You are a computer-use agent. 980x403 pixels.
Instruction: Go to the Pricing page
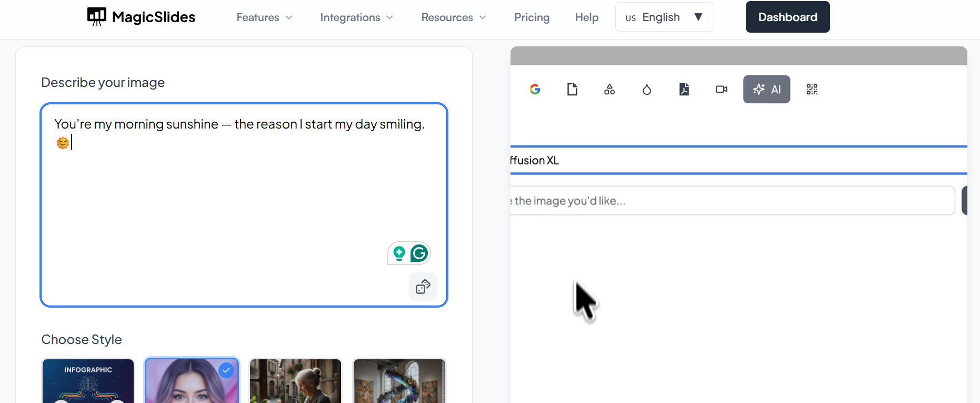[532, 17]
